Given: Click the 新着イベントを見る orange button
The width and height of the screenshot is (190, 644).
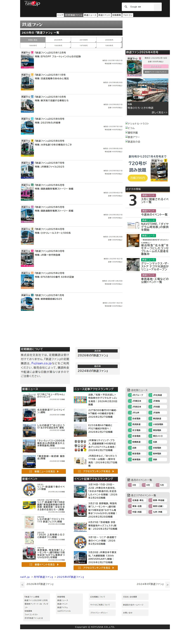Looking at the screenshot, I should [44, 564].
